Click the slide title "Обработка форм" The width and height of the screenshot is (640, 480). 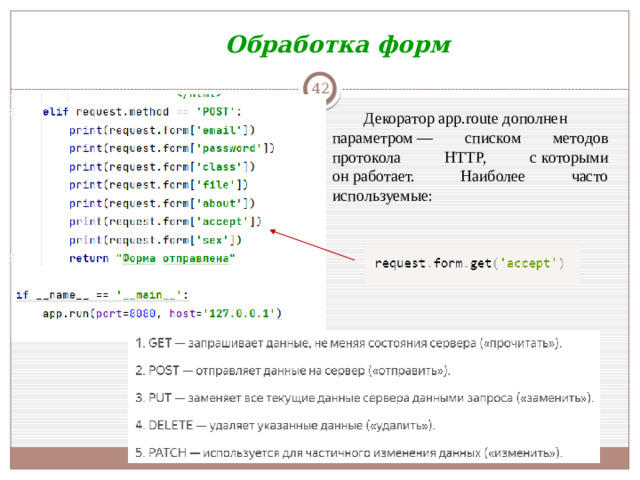(339, 45)
